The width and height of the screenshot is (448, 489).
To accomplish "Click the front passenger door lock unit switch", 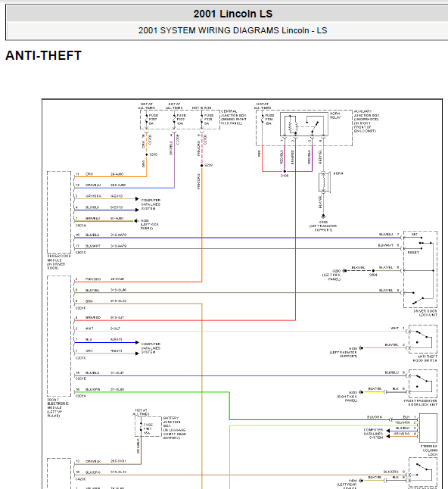I will pos(423,384).
